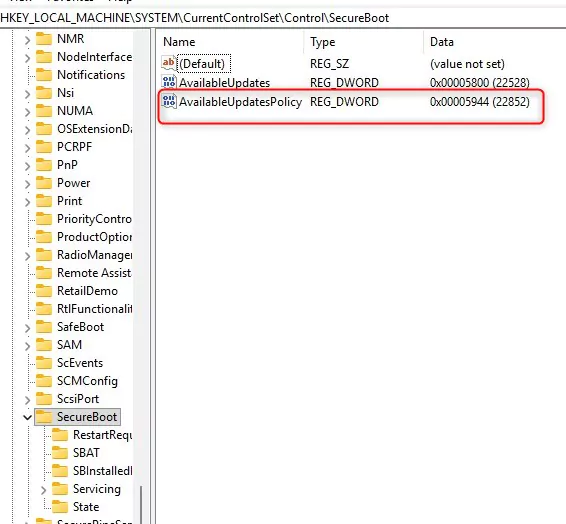Click the NUMA folder icon
Viewport: 566px width, 524px height.
(44, 111)
